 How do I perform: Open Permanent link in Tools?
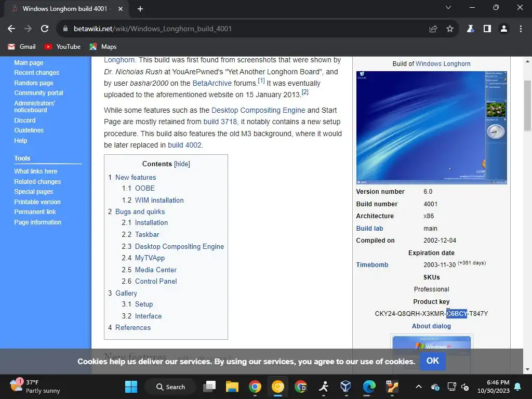tap(35, 212)
